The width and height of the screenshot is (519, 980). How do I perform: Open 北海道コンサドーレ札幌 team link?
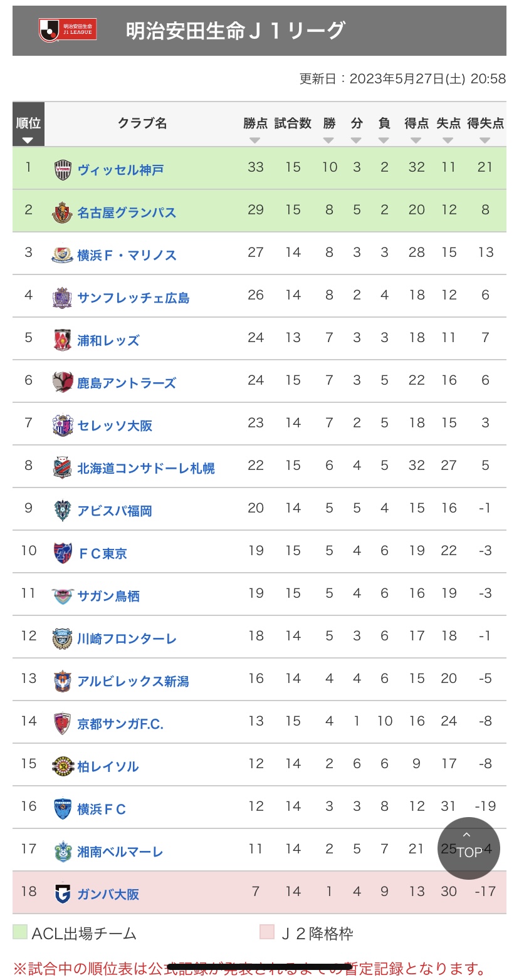click(145, 468)
